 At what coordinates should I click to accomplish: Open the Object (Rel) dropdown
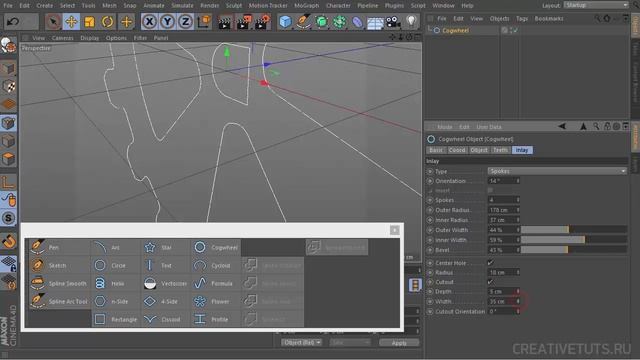[301, 342]
